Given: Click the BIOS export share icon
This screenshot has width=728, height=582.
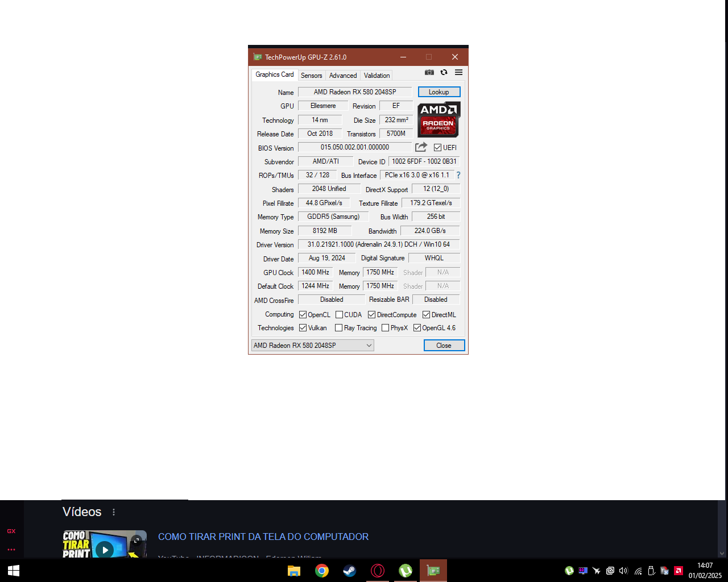Looking at the screenshot, I should [421, 147].
